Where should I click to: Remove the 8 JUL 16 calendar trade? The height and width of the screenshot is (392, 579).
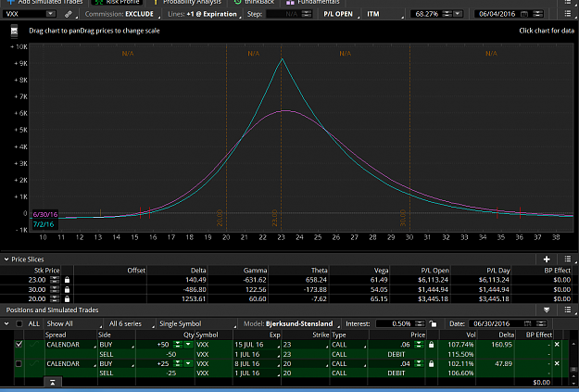click(x=557, y=363)
